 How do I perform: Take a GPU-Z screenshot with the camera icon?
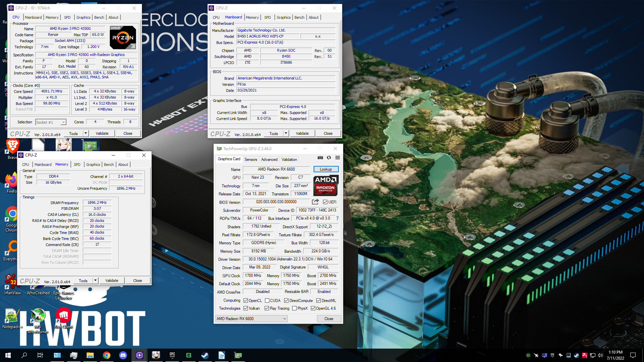tap(320, 158)
